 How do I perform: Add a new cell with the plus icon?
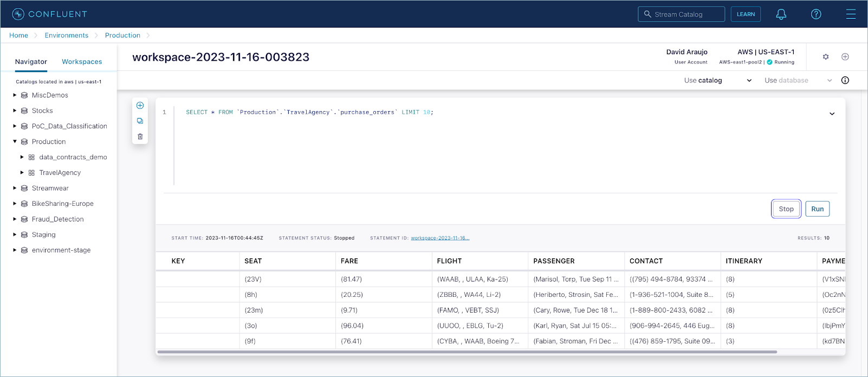pos(140,106)
